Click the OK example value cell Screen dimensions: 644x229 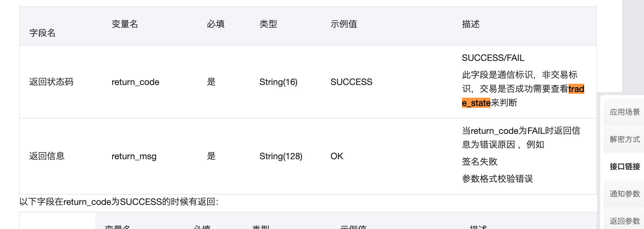(x=337, y=156)
